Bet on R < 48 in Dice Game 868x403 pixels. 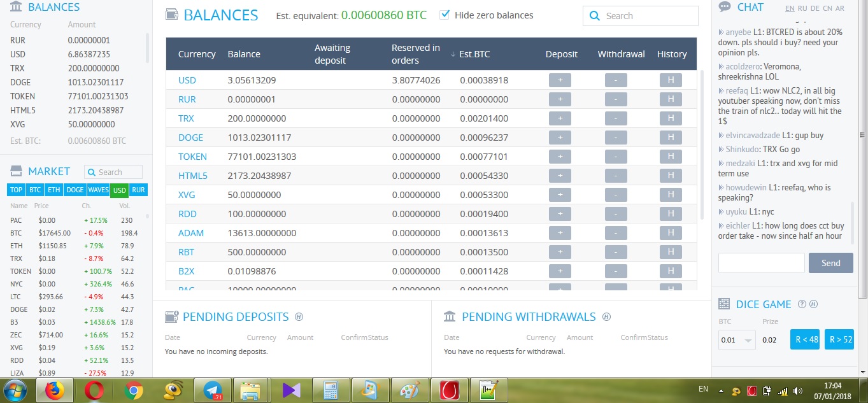806,339
